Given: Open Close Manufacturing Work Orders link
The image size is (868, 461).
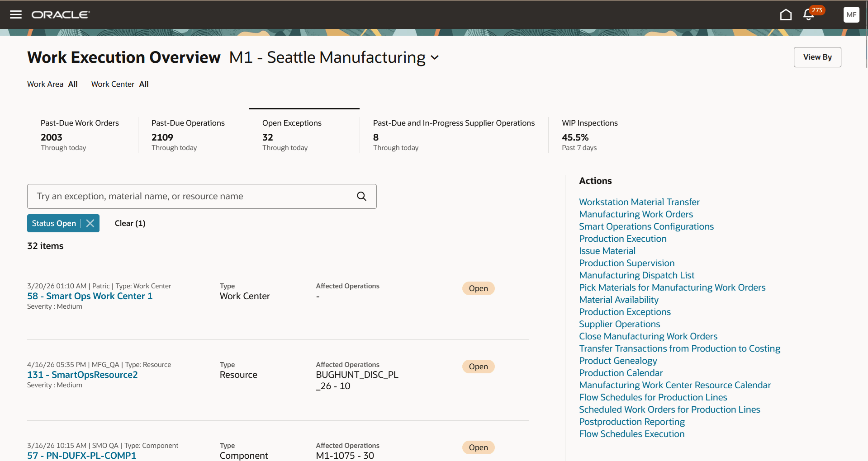Looking at the screenshot, I should tap(648, 336).
